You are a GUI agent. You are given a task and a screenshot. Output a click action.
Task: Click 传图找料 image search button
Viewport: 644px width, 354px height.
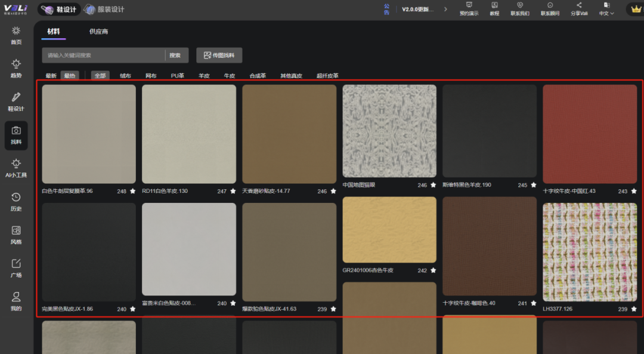pos(219,56)
